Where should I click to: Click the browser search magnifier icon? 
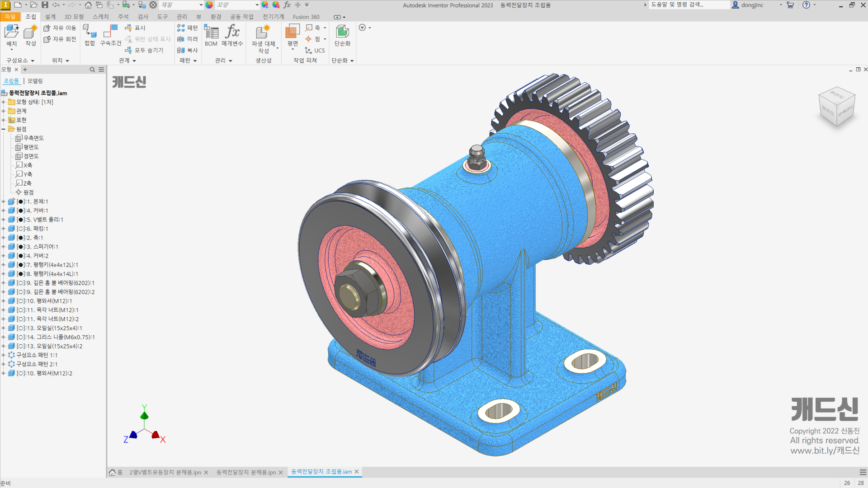92,70
